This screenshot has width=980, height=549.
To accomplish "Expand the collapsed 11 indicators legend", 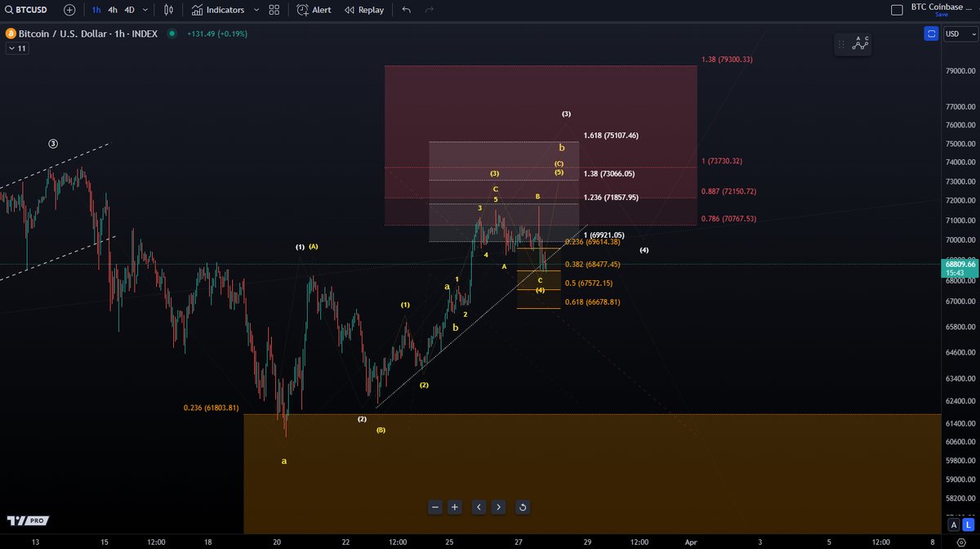I will pos(16,48).
